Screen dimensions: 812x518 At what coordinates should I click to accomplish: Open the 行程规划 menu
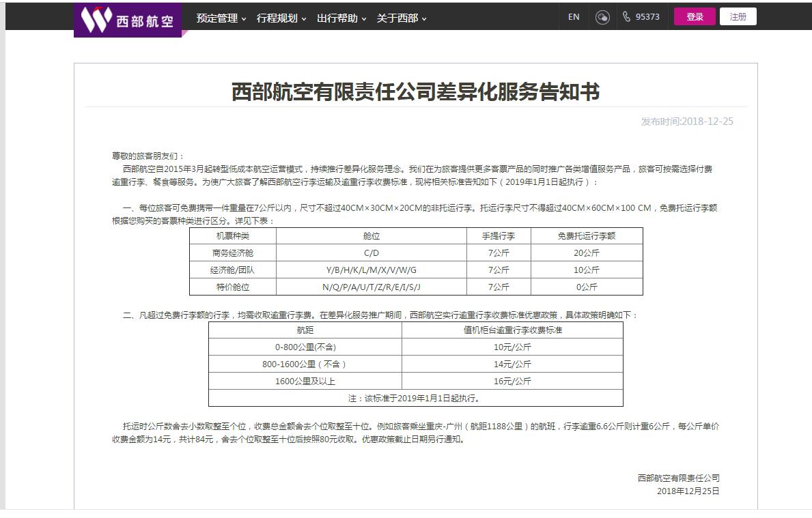pyautogui.click(x=277, y=18)
